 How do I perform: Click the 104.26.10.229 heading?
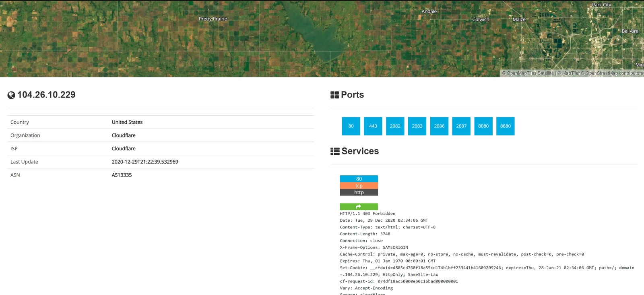pyautogui.click(x=46, y=95)
